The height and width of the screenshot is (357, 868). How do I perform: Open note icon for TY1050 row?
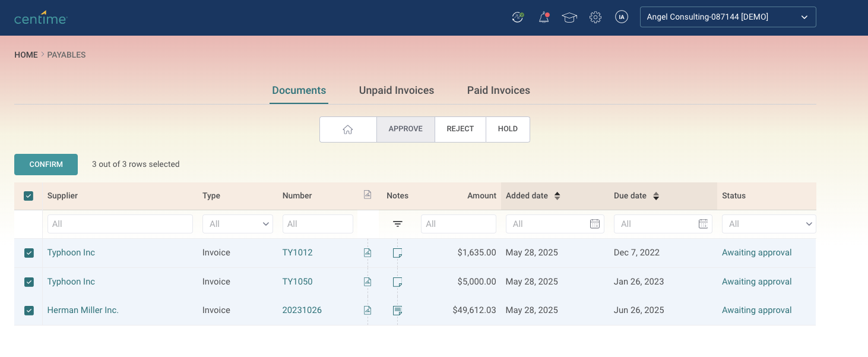coord(398,282)
